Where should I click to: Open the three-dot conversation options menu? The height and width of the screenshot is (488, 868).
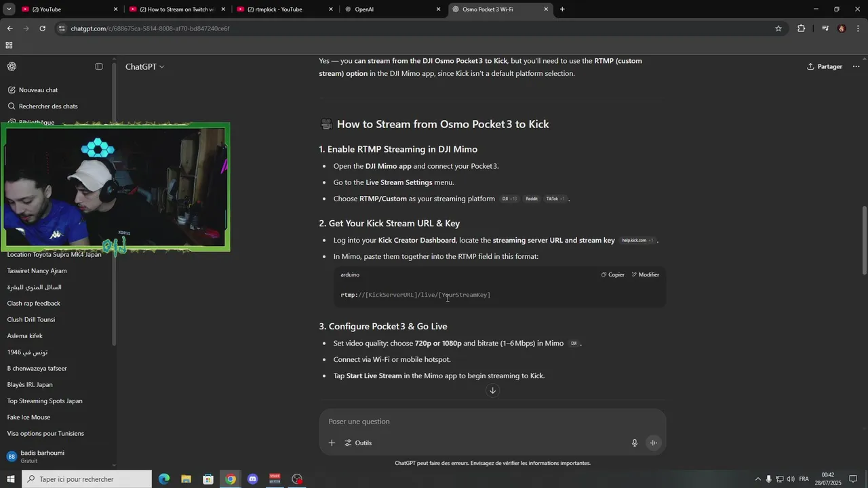pos(856,66)
